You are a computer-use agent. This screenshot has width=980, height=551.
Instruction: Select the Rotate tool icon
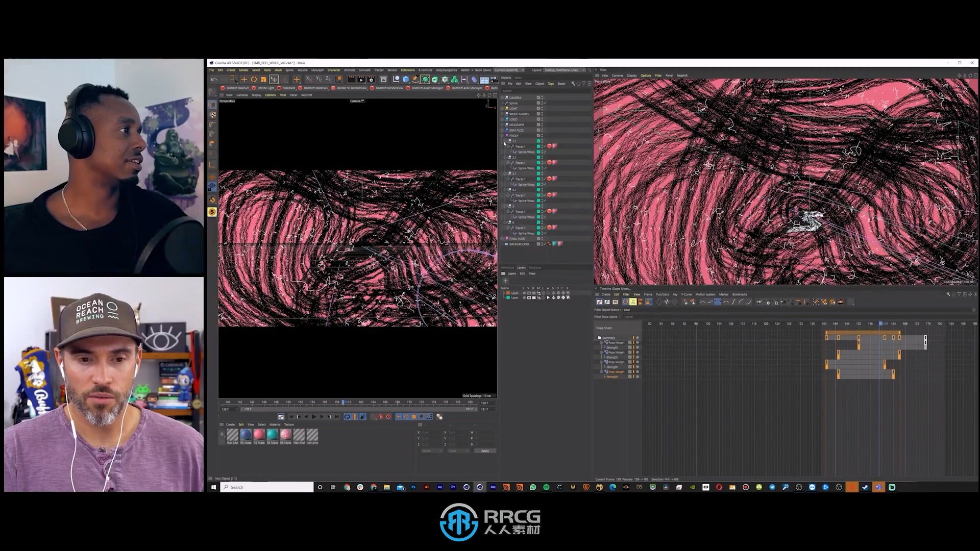[x=254, y=80]
